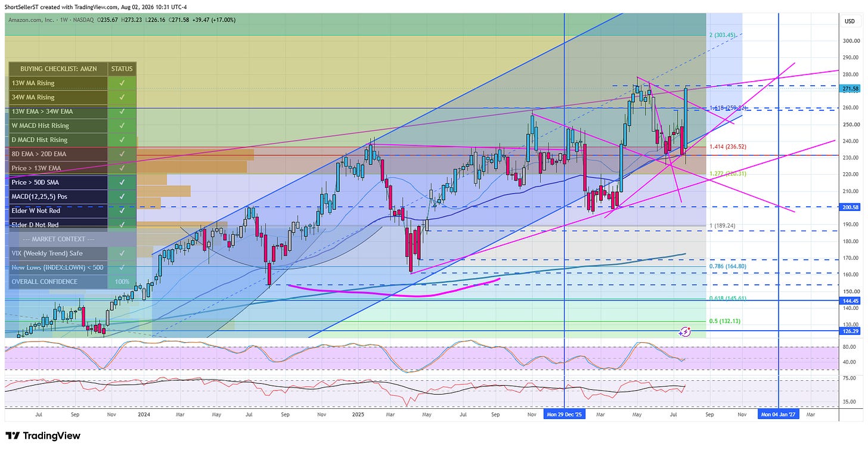The image size is (868, 450).
Task: Click the 35.00 lower indicator axis label
Action: point(850,402)
